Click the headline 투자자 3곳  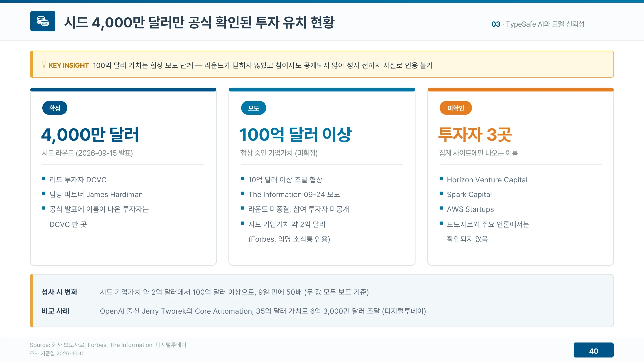475,135
